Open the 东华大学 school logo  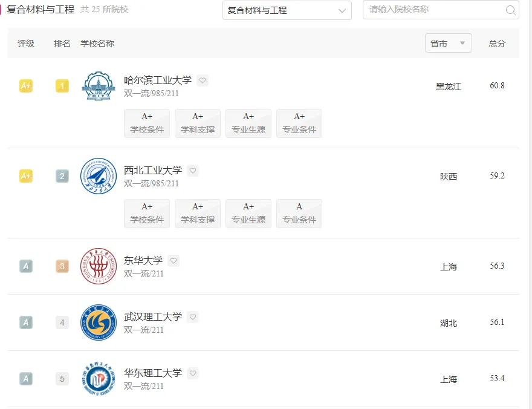pos(99,266)
